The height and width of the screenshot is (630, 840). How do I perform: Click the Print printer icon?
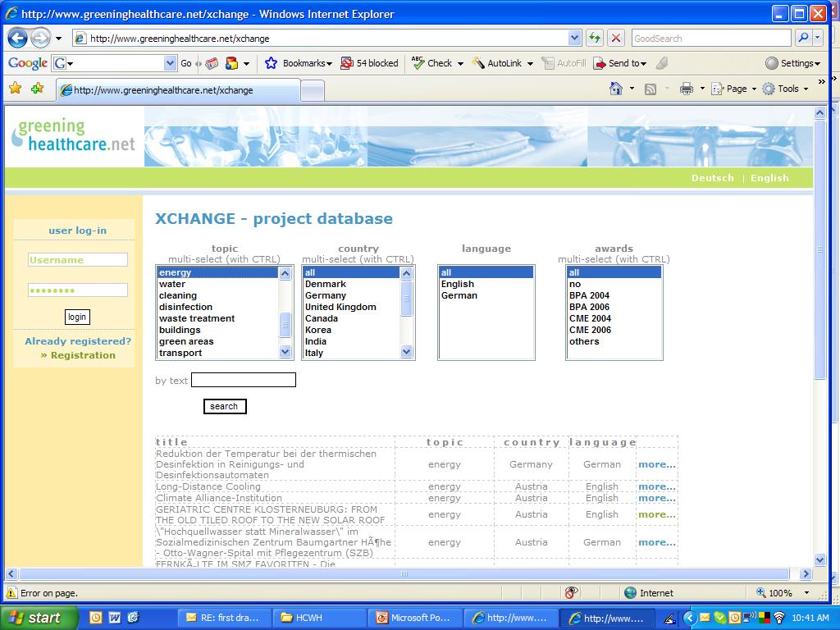click(x=687, y=89)
